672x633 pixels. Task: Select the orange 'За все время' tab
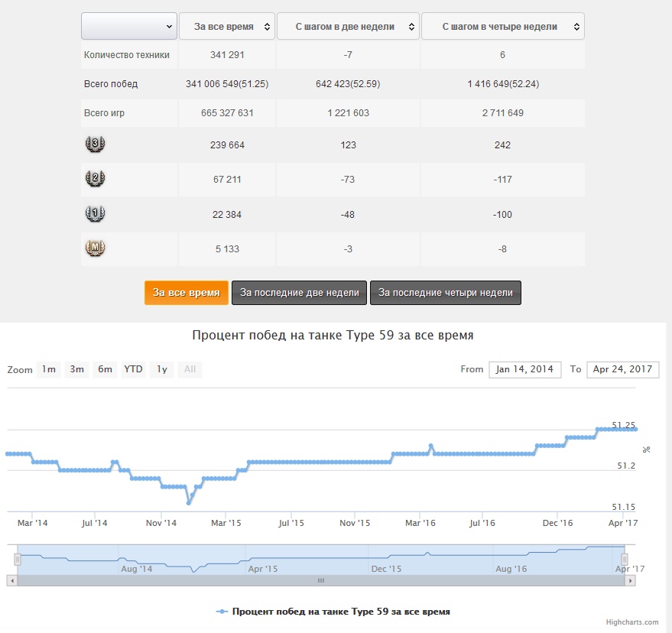[187, 293]
